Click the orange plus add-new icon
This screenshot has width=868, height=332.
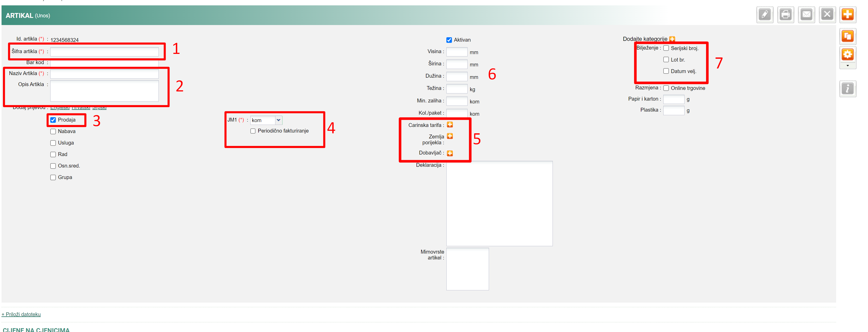pos(847,15)
